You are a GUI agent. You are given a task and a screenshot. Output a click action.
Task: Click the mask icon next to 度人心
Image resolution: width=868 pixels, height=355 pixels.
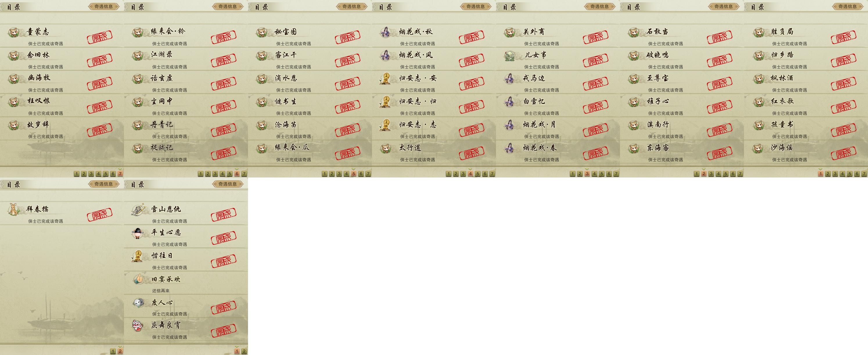(138, 303)
